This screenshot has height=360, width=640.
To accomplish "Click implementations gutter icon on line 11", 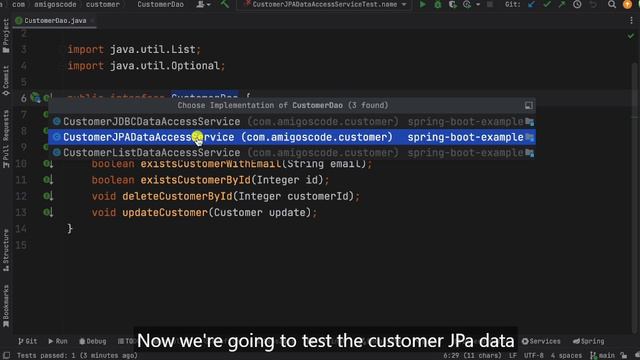I will click(48, 180).
